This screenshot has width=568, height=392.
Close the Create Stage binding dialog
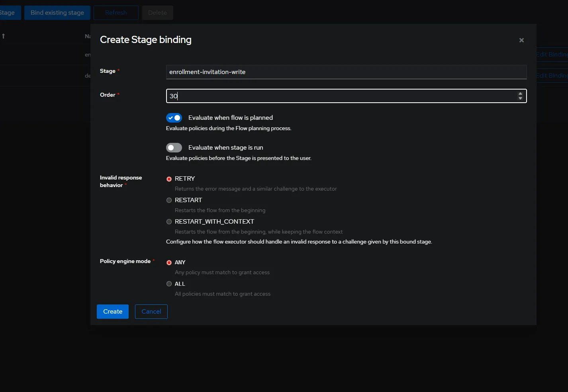click(x=521, y=40)
